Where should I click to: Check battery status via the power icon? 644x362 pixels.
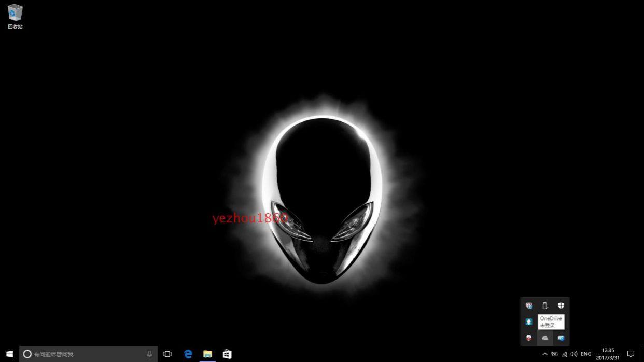554,354
